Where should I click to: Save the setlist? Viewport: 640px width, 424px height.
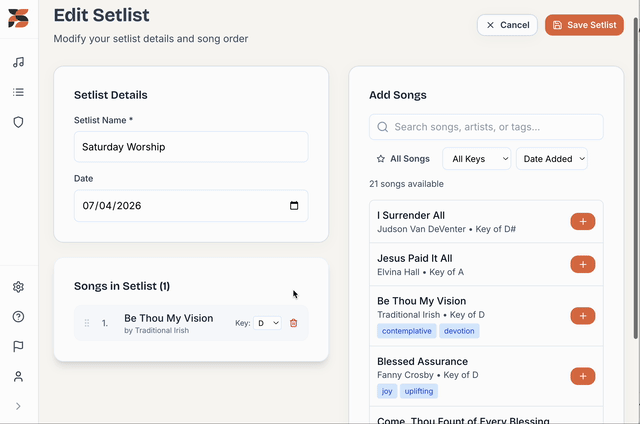pyautogui.click(x=584, y=25)
